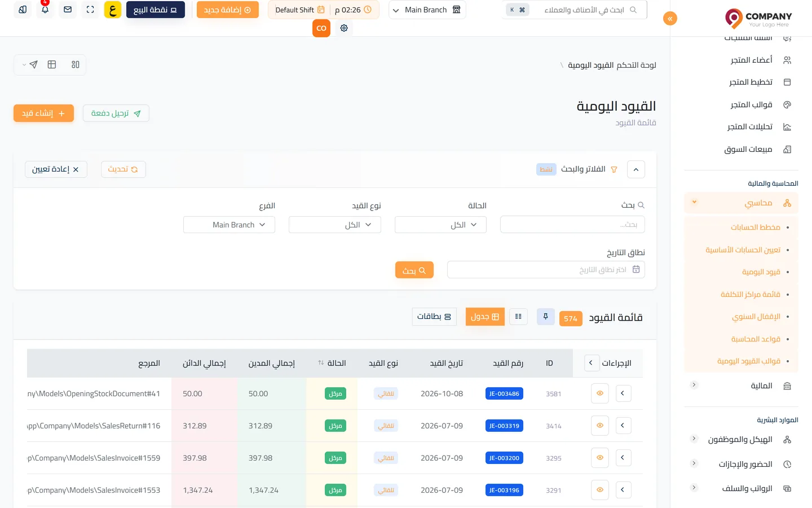812x508 pixels.
Task: Click the إنشاء قيد create button
Action: 43,113
